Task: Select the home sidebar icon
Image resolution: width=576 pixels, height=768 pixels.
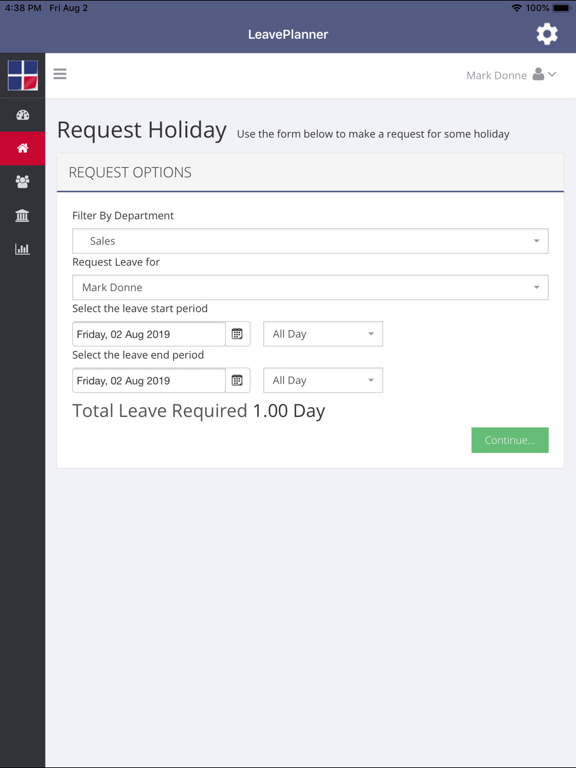Action: [x=23, y=148]
